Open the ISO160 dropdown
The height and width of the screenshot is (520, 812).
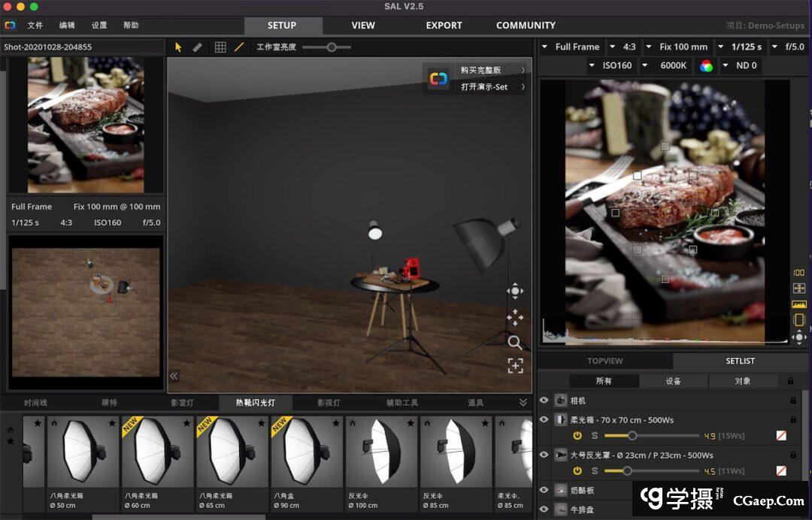(617, 65)
